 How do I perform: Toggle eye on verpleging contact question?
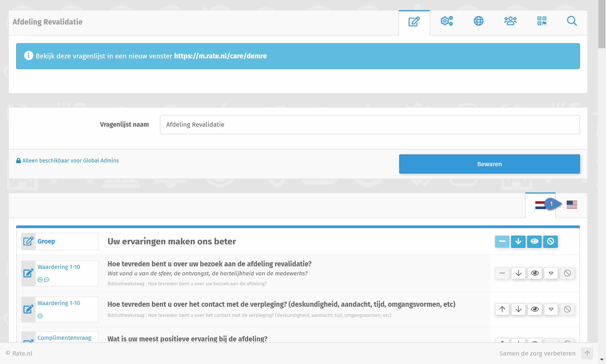pyautogui.click(x=535, y=309)
